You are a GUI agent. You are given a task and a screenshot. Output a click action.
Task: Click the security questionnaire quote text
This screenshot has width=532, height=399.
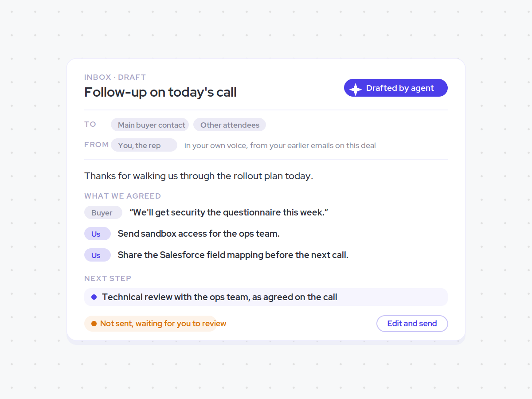point(229,212)
